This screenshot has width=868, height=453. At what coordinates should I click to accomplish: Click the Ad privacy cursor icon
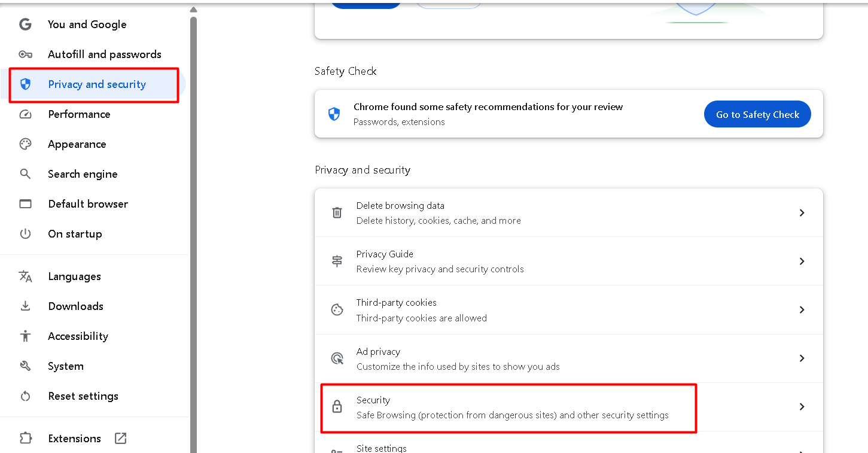click(x=337, y=358)
